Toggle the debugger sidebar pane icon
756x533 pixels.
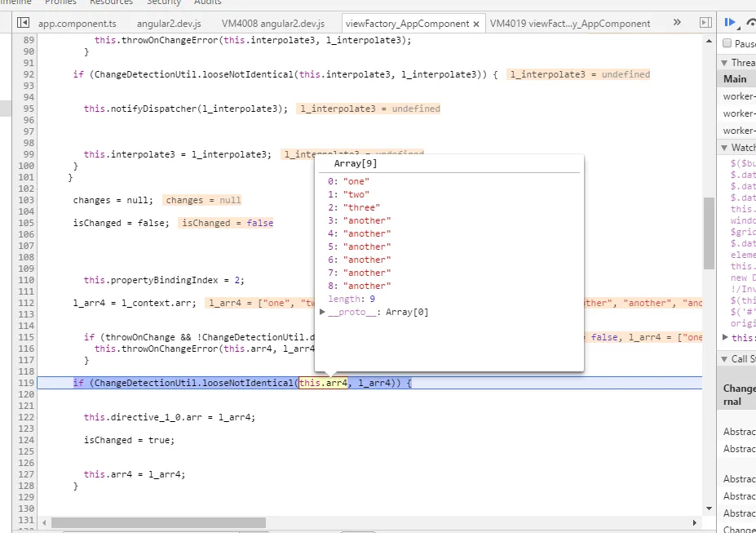click(705, 23)
